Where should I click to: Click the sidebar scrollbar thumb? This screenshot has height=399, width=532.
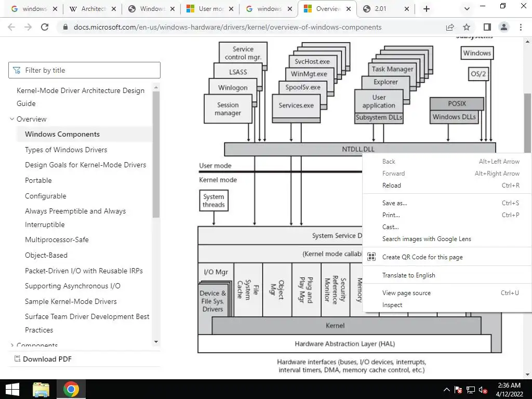(156, 154)
